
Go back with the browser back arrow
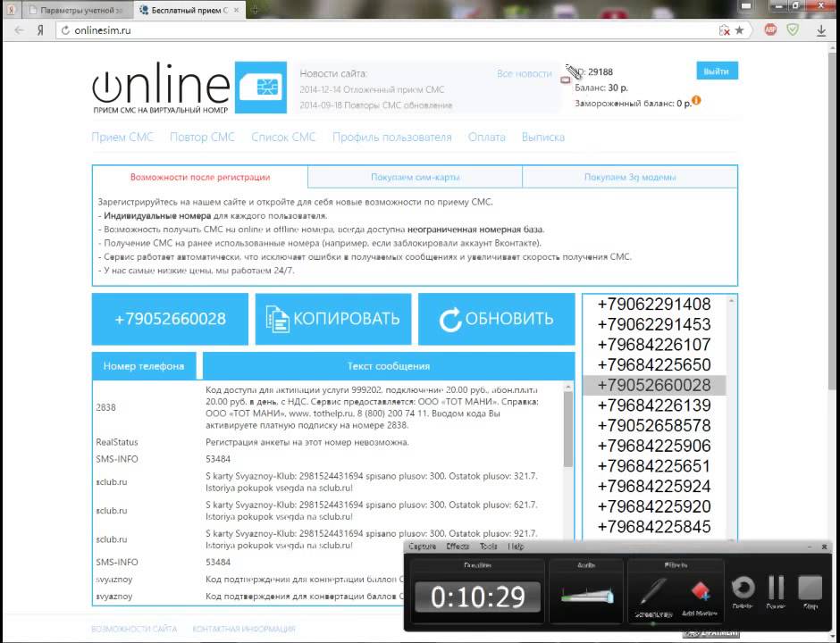click(20, 30)
